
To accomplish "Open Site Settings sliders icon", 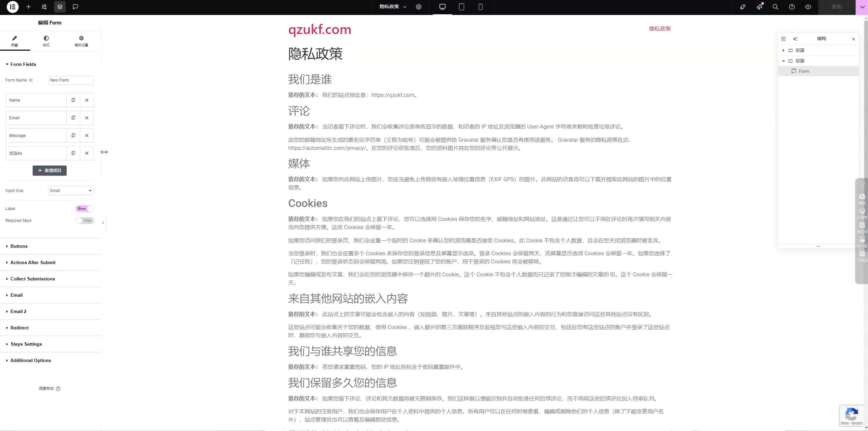I will coord(44,7).
